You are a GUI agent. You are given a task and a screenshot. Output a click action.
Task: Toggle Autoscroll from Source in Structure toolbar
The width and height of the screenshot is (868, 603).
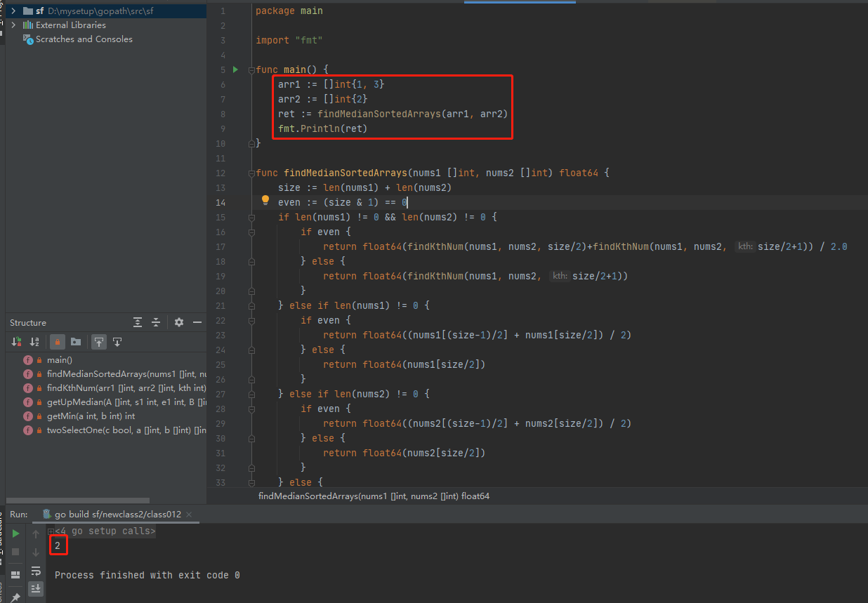(117, 342)
